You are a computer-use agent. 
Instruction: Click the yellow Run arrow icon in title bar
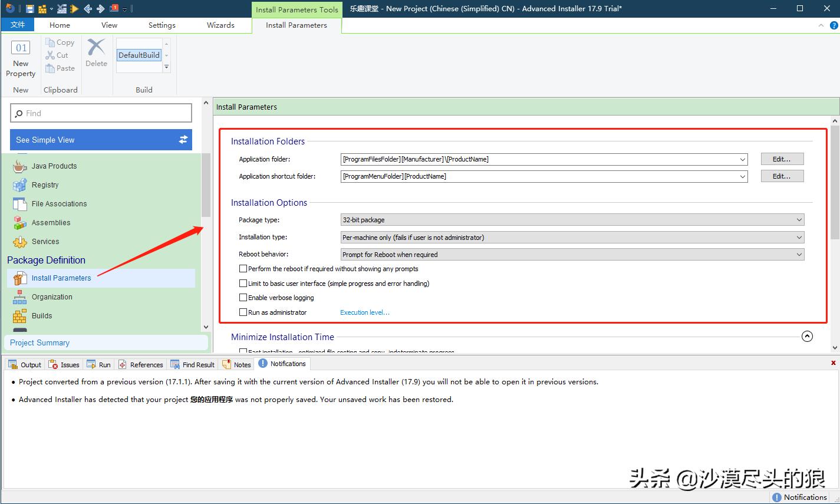(x=74, y=9)
